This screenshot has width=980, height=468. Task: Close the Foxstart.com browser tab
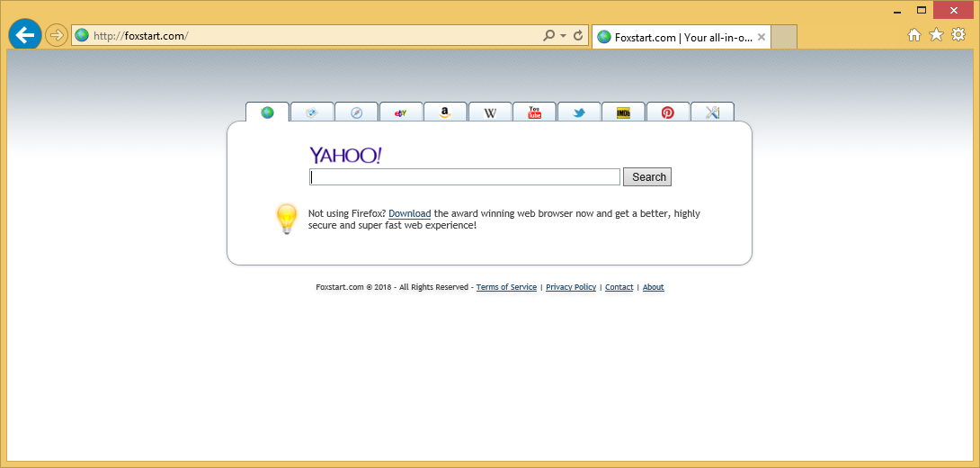click(x=762, y=37)
